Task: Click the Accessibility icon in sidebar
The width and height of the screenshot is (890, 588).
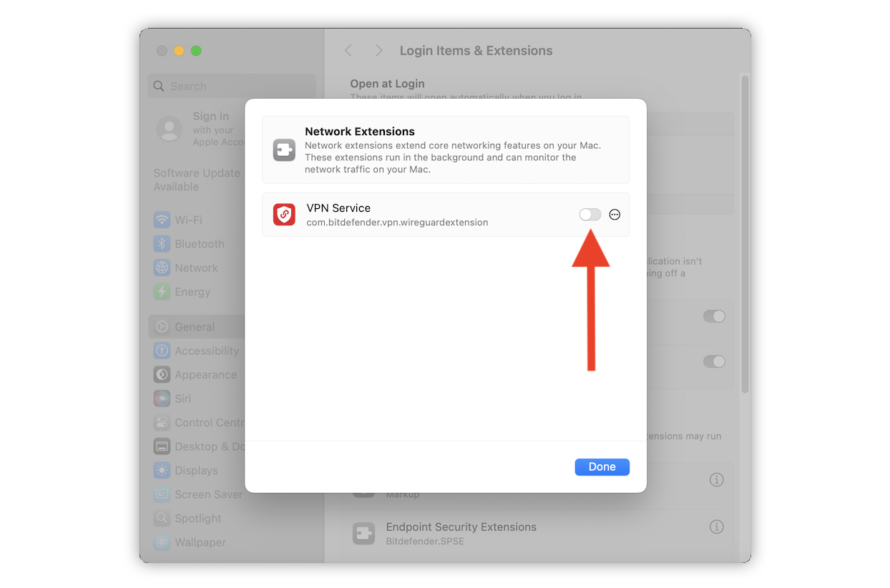Action: [x=162, y=351]
